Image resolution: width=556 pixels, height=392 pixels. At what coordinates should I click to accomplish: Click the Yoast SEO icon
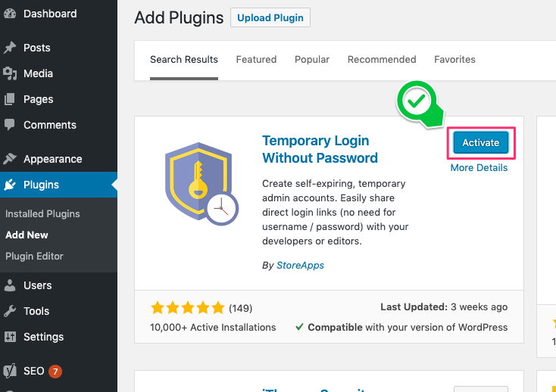pos(10,371)
